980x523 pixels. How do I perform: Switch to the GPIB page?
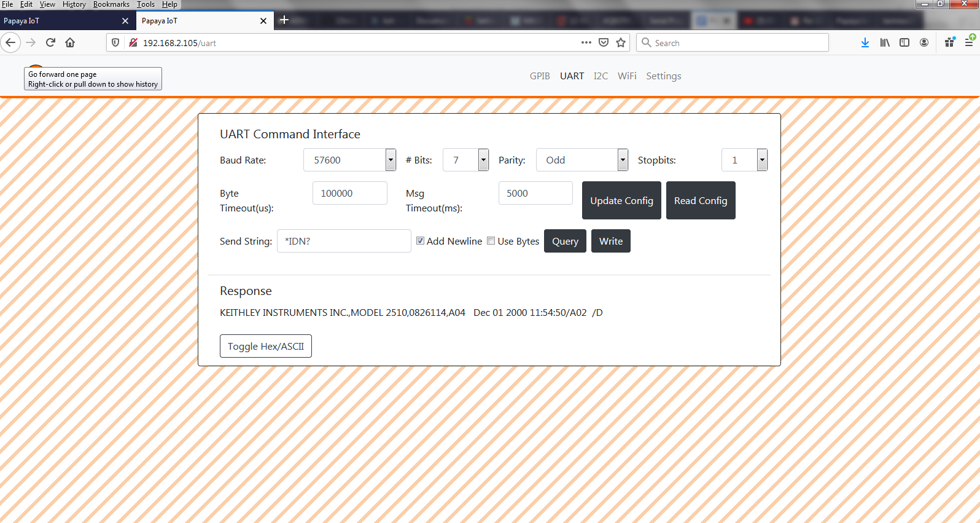click(540, 76)
